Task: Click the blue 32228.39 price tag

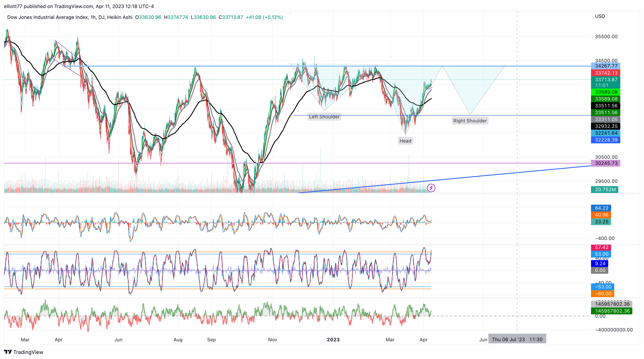Action: pos(605,140)
